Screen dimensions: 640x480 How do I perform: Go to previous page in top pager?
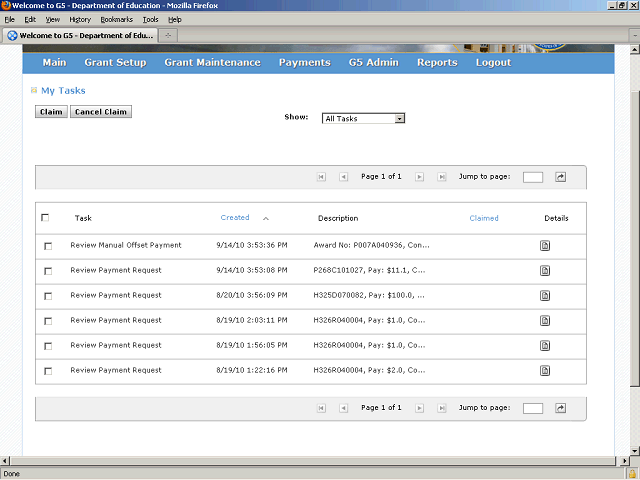344,177
